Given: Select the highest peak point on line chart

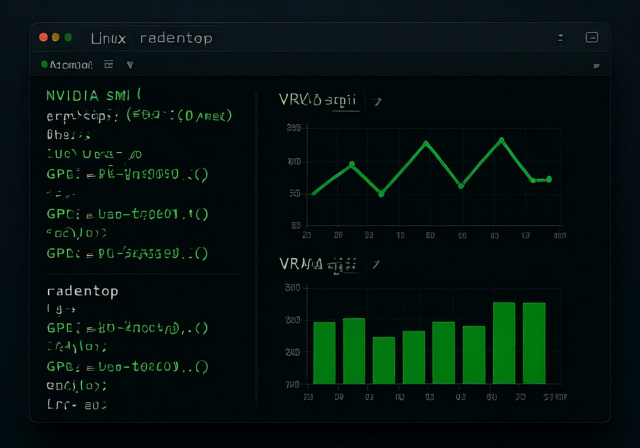Looking at the screenshot, I should point(502,140).
